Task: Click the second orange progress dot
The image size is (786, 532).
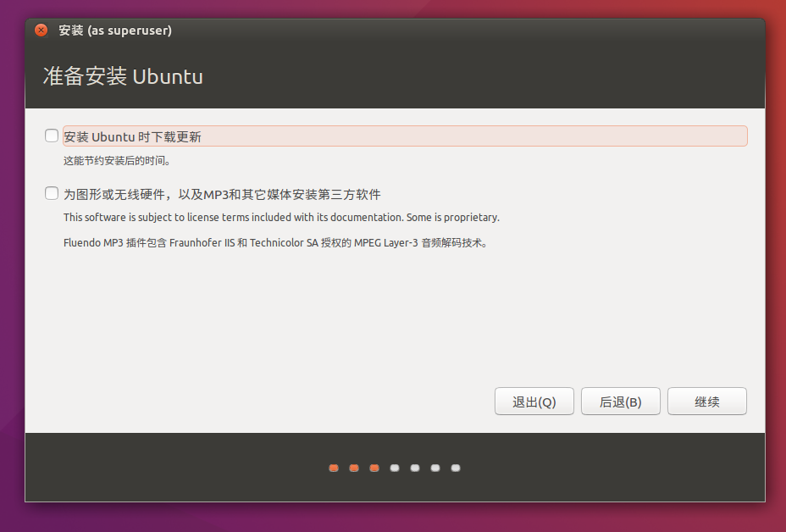Action: click(x=353, y=467)
